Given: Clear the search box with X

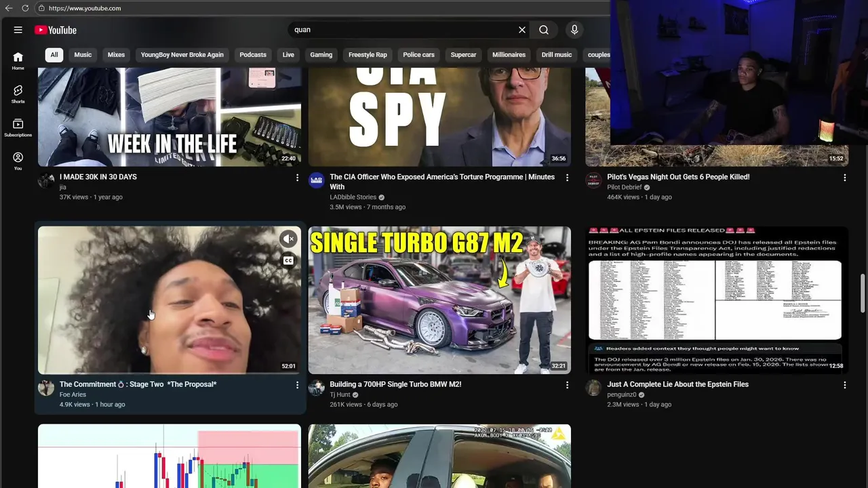Looking at the screenshot, I should 522,30.
